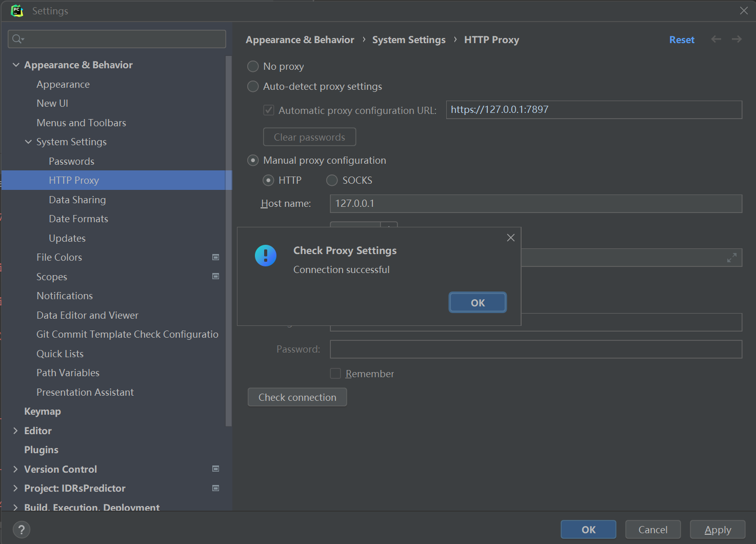Open help via the question mark icon
The width and height of the screenshot is (756, 544).
point(21,530)
